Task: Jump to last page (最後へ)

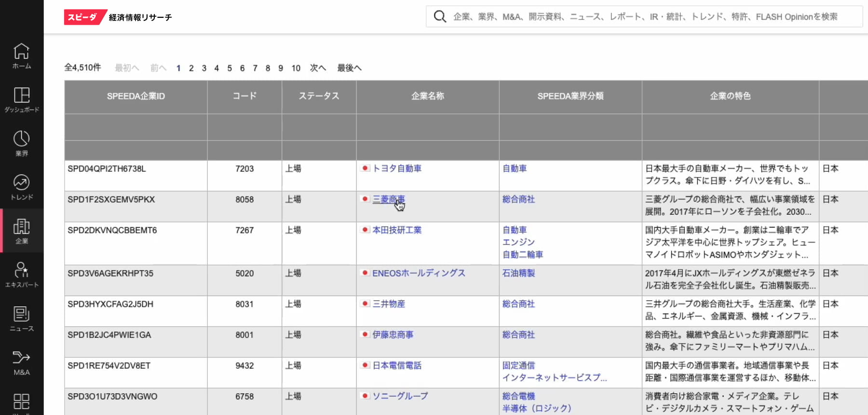Action: (x=349, y=68)
